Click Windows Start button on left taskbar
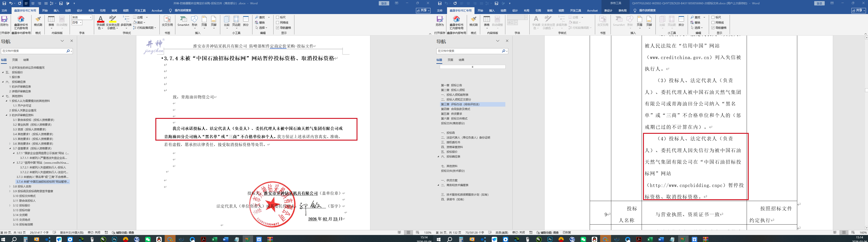 [x=3, y=239]
